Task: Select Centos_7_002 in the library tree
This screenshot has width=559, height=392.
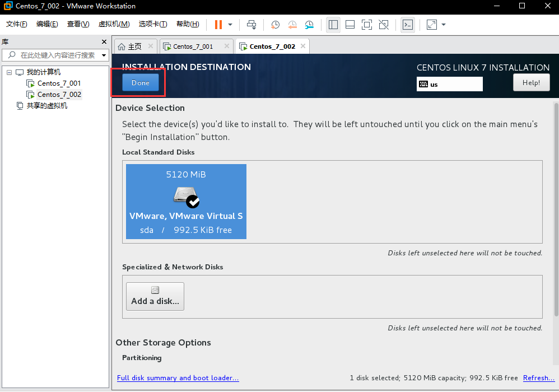Action: [x=59, y=95]
